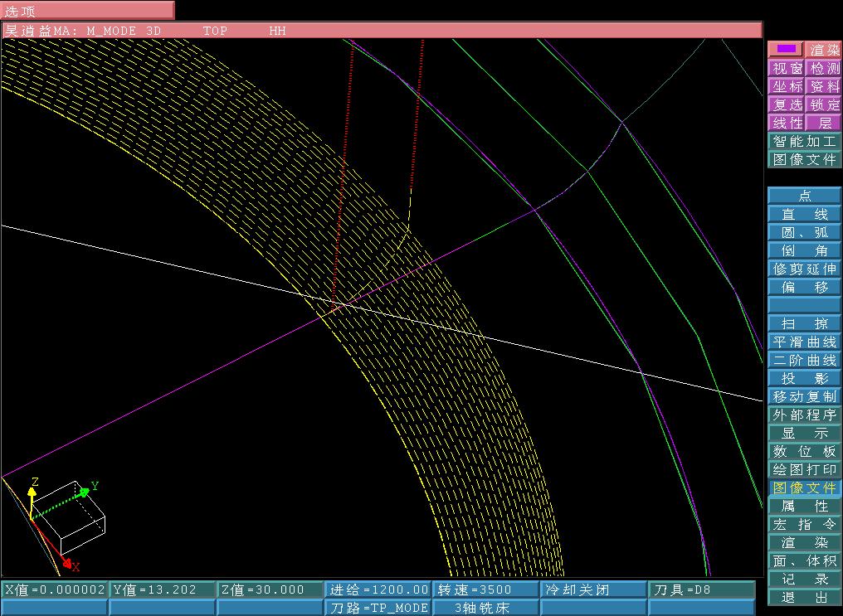Pick the 平滑曲线 smooth curve tool

point(804,342)
